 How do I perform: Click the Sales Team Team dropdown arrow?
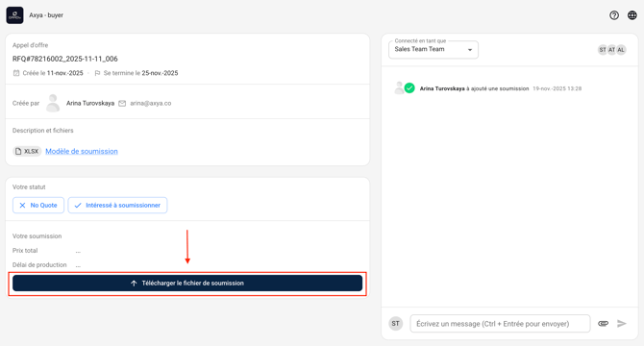(x=470, y=50)
